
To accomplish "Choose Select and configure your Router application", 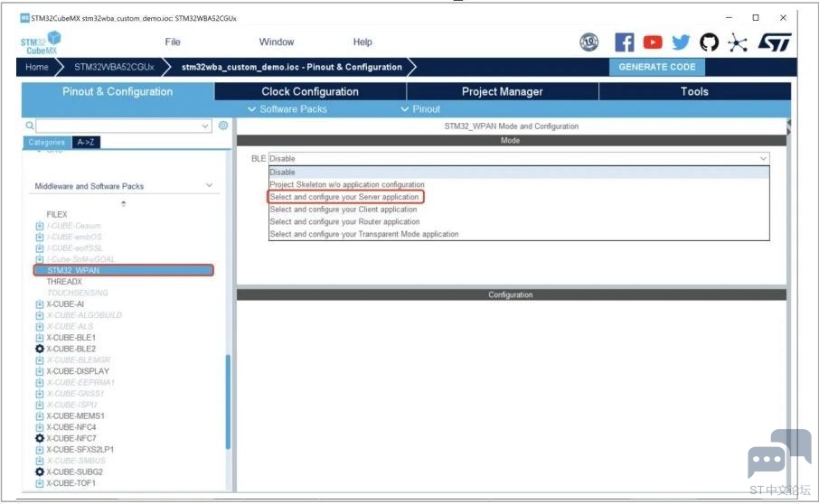I will point(519,221).
